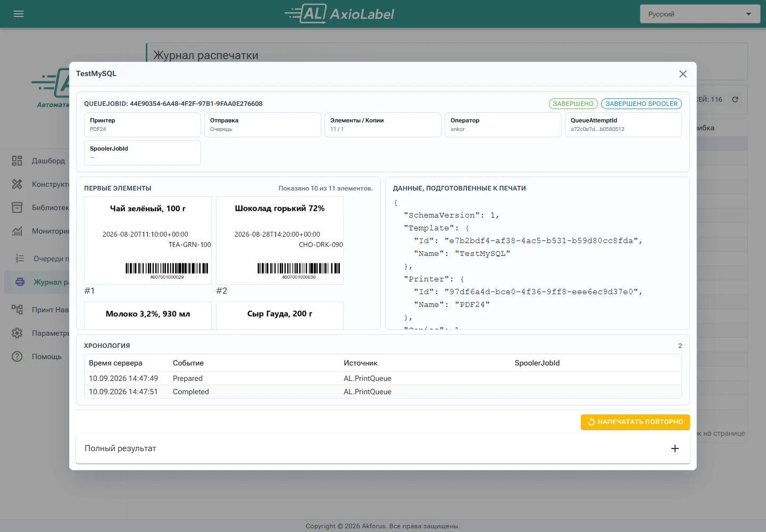Click the "SchemaVersion" line in JSON
Screen dimensions: 766x532
[x=452, y=215]
